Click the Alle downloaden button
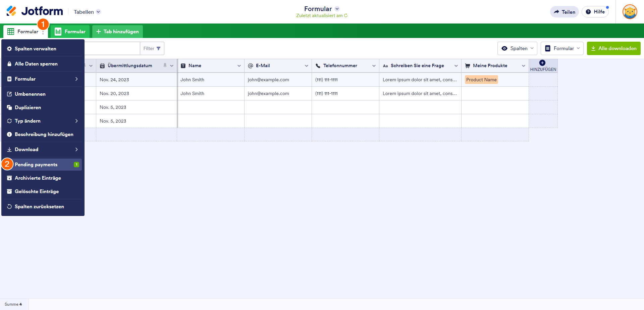 (613, 48)
